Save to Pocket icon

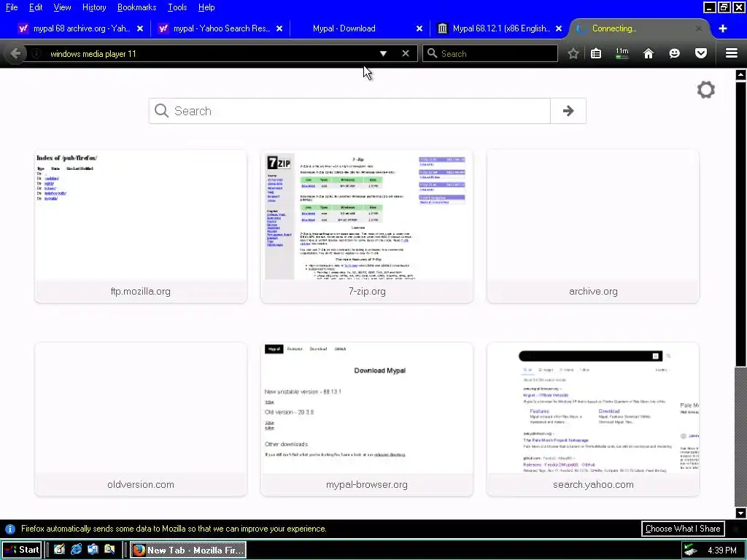click(x=701, y=53)
